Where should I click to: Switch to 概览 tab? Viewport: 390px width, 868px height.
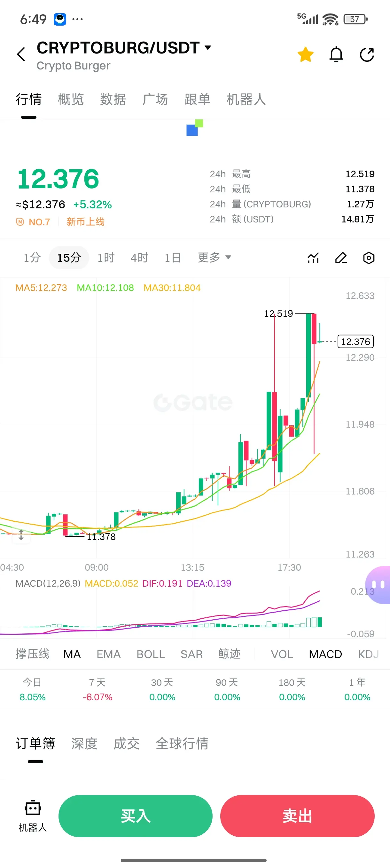pyautogui.click(x=71, y=100)
